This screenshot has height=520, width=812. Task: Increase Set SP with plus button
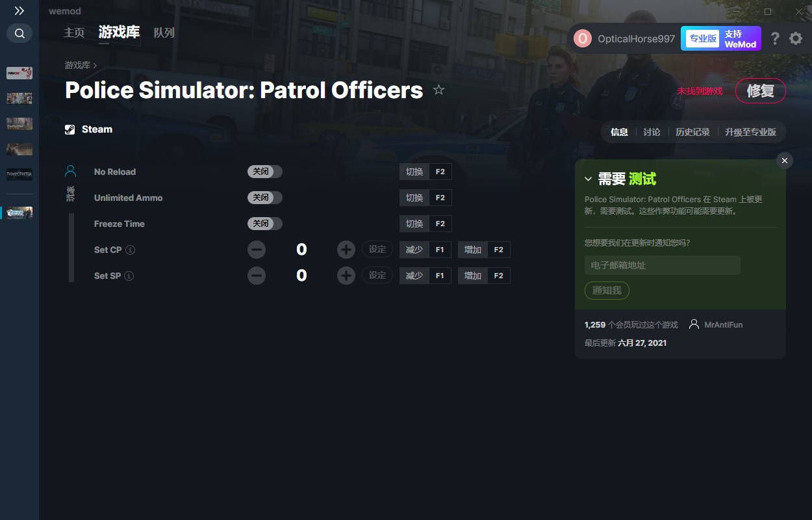coord(346,276)
